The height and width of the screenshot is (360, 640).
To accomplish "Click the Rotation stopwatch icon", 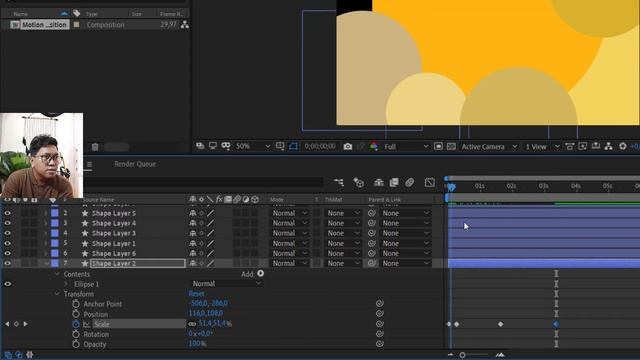I will click(x=76, y=334).
